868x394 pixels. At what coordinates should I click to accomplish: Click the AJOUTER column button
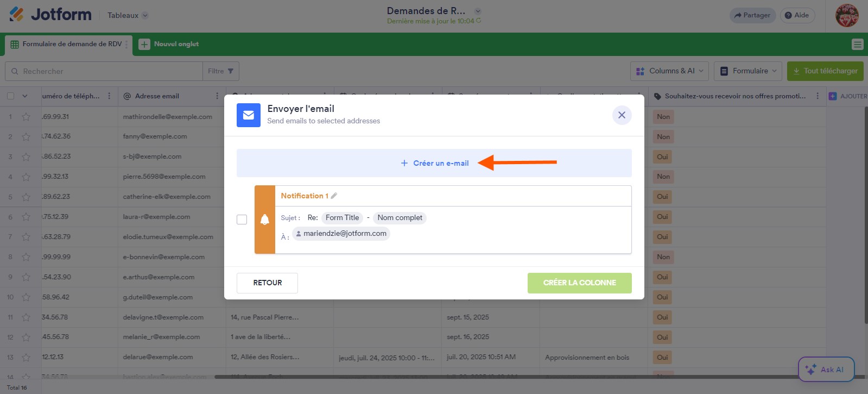[x=847, y=96]
